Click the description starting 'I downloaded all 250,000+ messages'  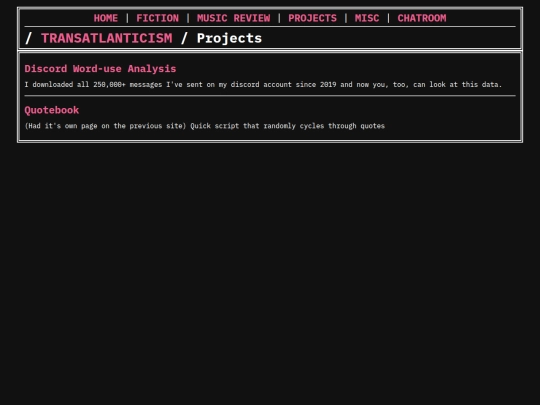coord(263,84)
